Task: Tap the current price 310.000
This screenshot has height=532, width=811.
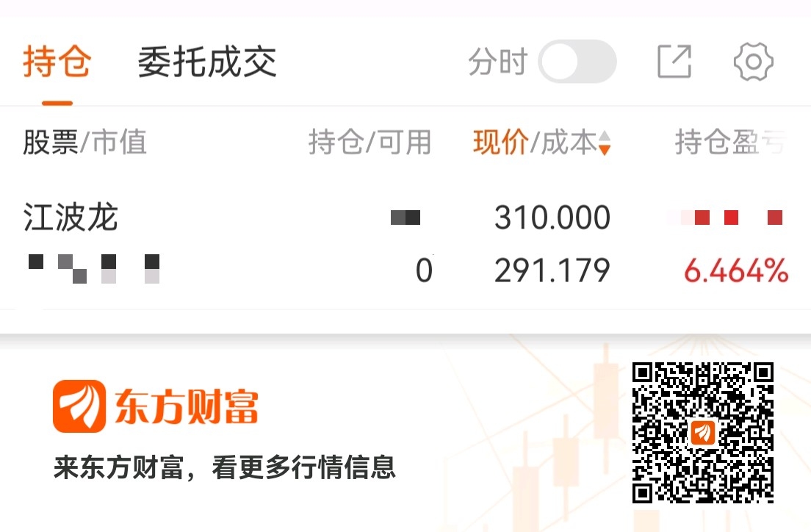Action: [552, 218]
